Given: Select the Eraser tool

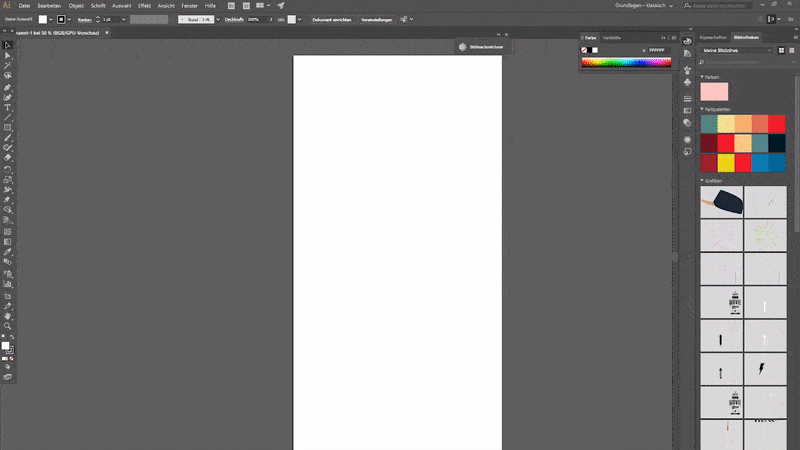Looking at the screenshot, I should point(8,158).
